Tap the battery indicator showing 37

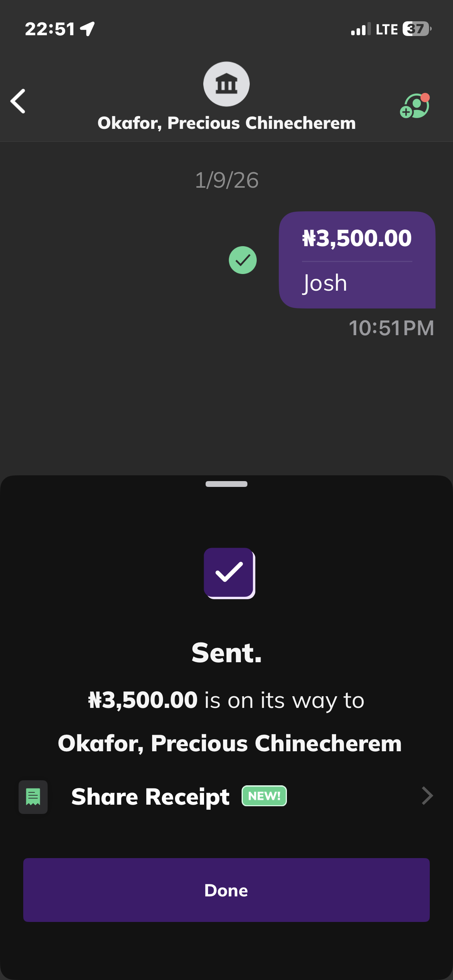click(417, 29)
